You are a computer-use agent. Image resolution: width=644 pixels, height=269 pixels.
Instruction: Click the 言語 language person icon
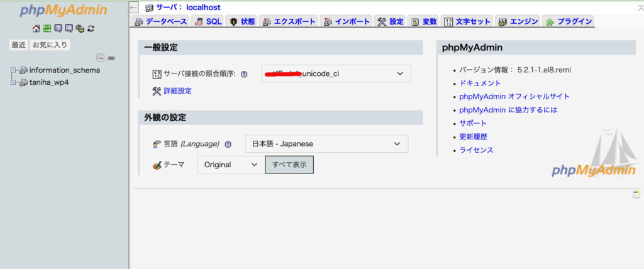pyautogui.click(x=157, y=144)
